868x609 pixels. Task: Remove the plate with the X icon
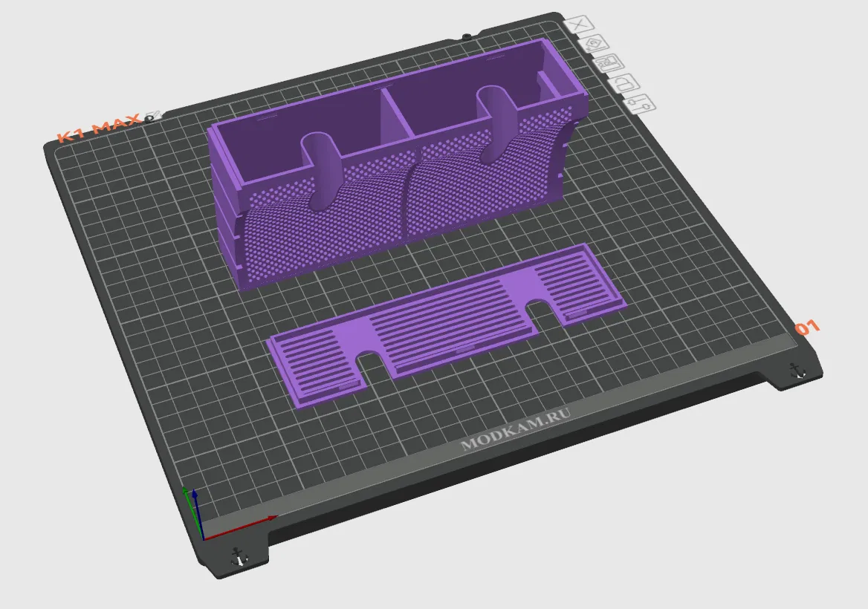579,25
